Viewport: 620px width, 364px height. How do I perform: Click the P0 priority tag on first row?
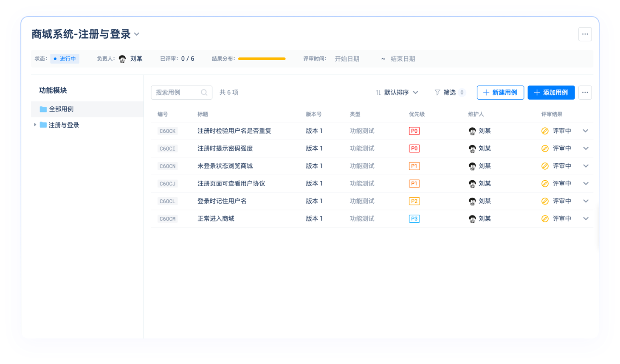coord(414,131)
